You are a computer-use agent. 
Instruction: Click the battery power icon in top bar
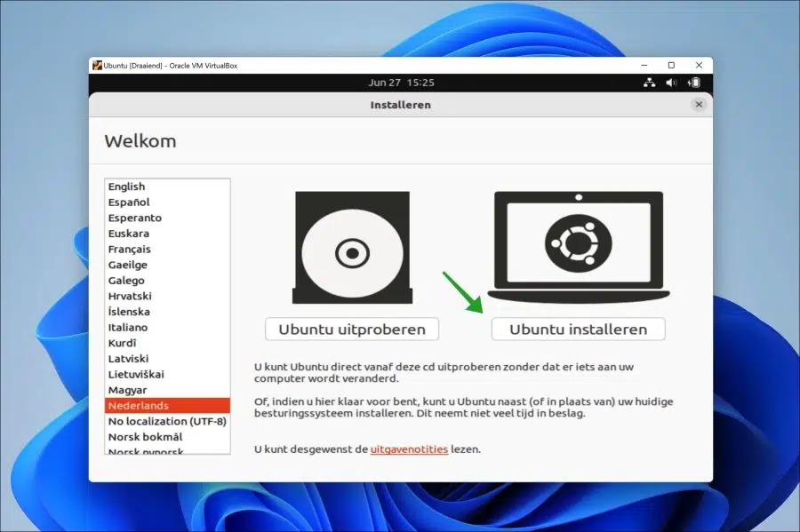pos(694,83)
